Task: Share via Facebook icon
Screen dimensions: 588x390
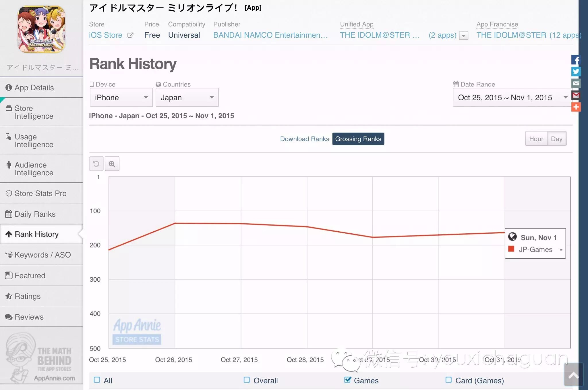Action: [576, 60]
